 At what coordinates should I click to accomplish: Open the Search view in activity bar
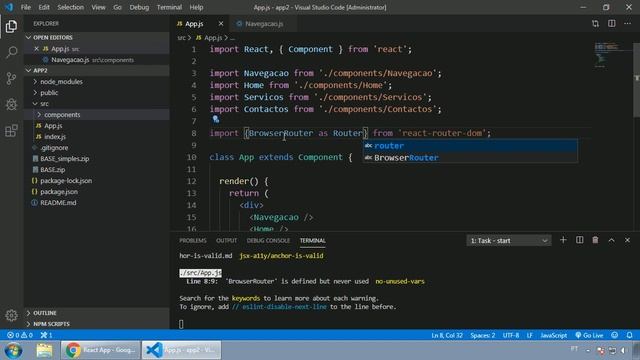(11, 52)
